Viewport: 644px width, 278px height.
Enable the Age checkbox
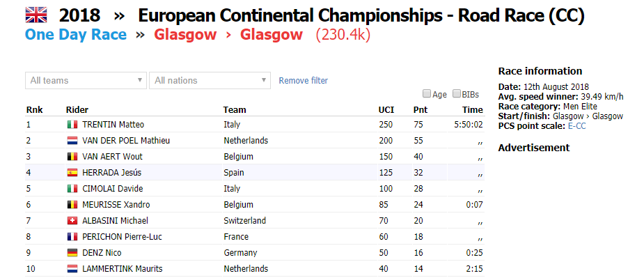pyautogui.click(x=427, y=94)
